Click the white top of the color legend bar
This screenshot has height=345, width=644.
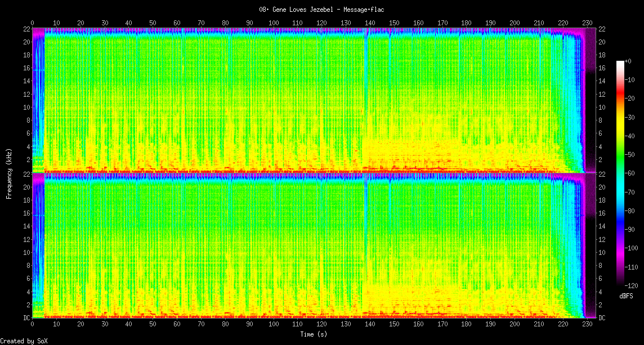[620, 62]
